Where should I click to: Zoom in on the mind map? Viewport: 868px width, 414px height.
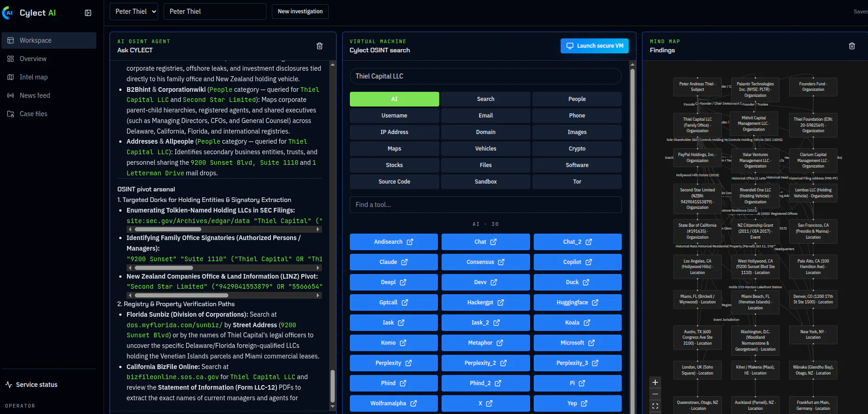tap(655, 382)
